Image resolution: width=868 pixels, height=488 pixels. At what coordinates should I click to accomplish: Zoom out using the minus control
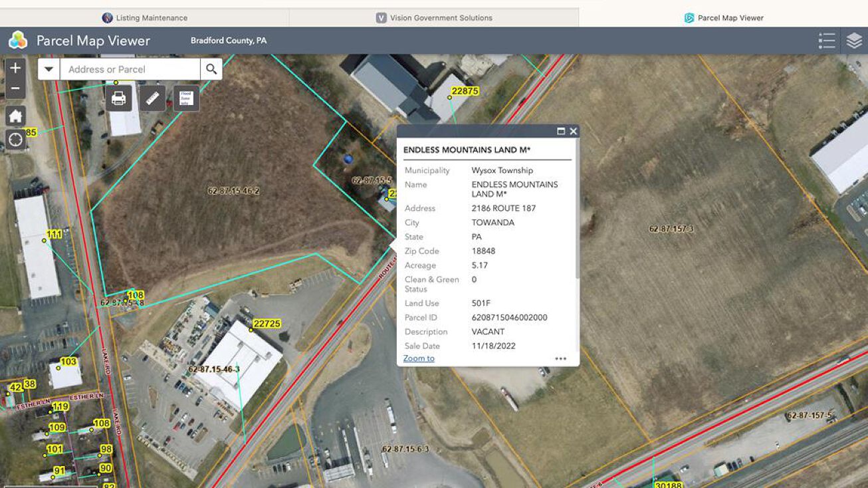[14, 87]
